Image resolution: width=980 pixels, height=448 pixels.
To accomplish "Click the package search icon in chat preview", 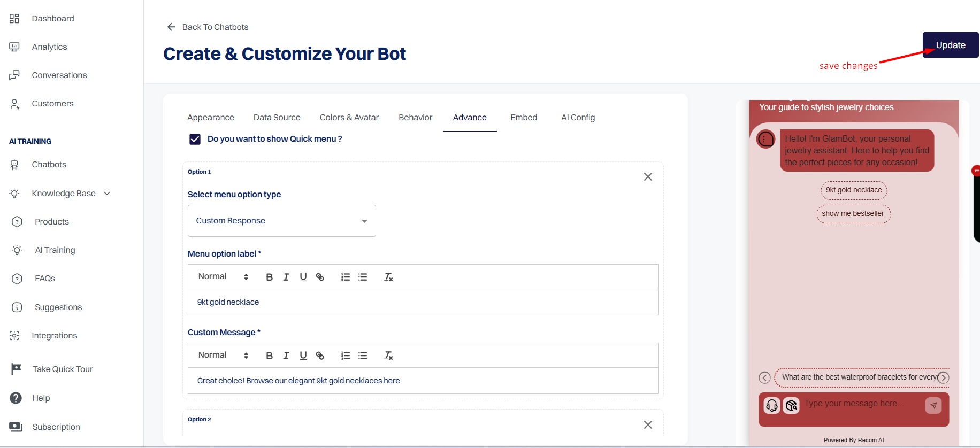I will point(792,406).
